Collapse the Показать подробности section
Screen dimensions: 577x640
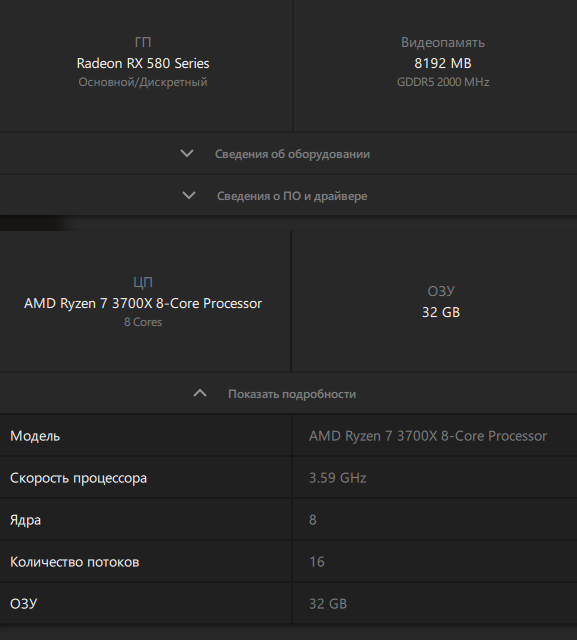(x=288, y=393)
